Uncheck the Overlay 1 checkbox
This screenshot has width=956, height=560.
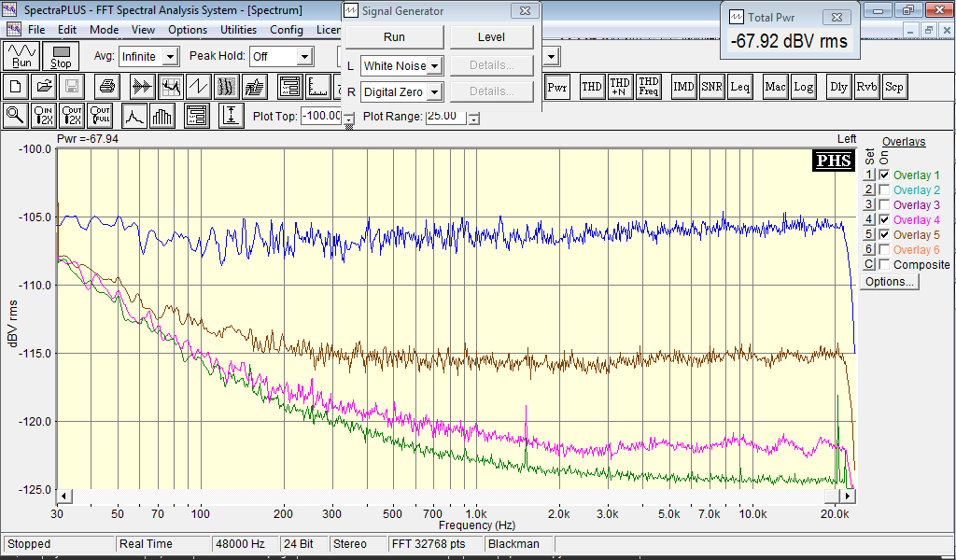pyautogui.click(x=885, y=175)
